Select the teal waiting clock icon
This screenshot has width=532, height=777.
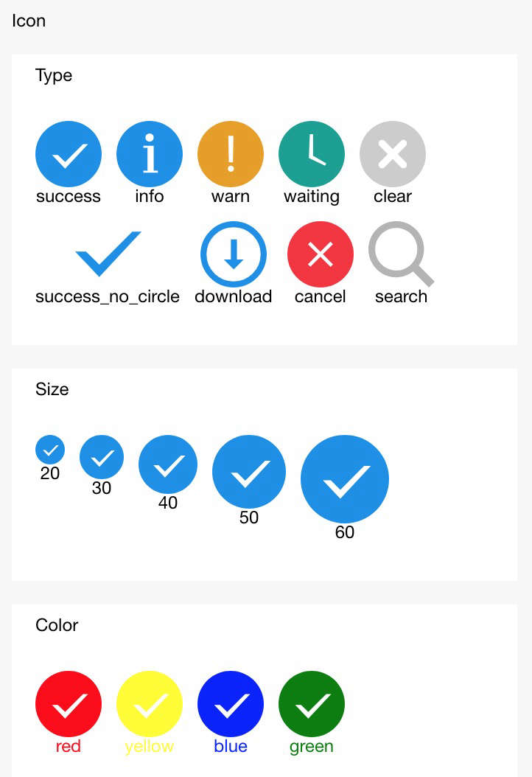pyautogui.click(x=312, y=154)
